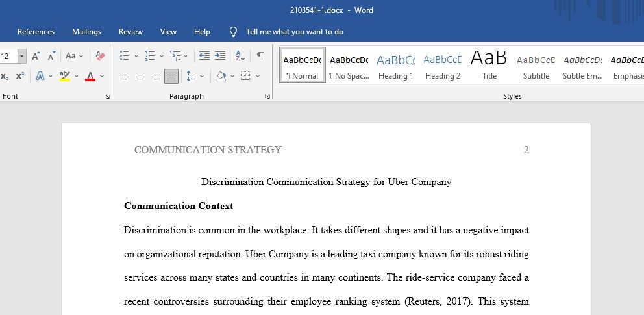Open font color dropdown arrow

(102, 76)
